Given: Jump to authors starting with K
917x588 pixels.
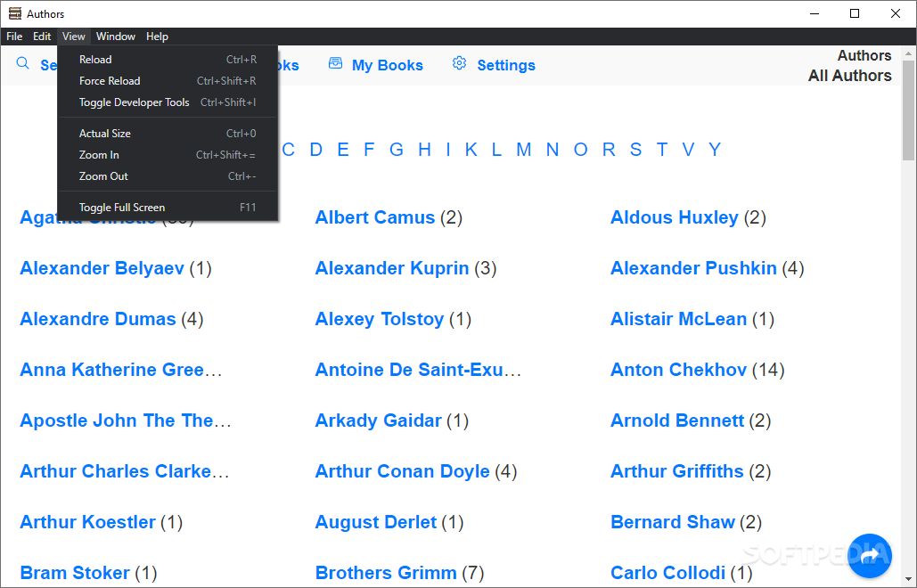Looking at the screenshot, I should pyautogui.click(x=471, y=150).
